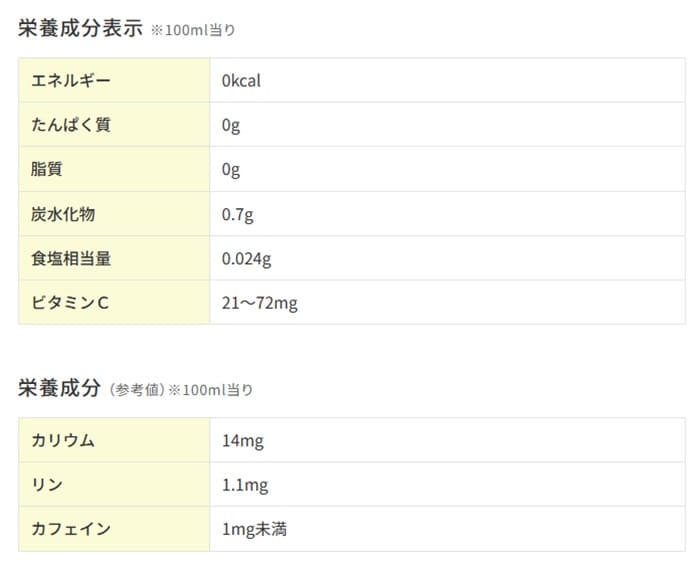
Task: Click the 21～72mg vitamin C value
Action: (259, 303)
